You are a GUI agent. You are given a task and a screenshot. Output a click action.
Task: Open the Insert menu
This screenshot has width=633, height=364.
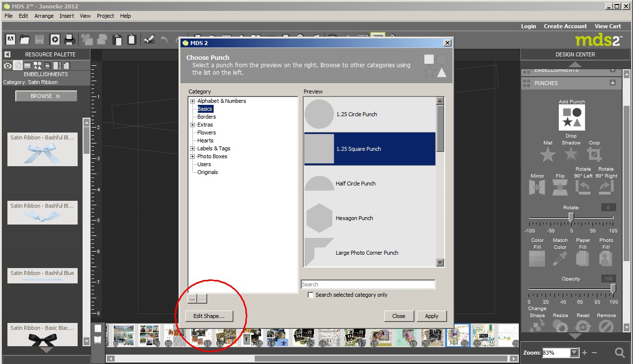click(67, 16)
